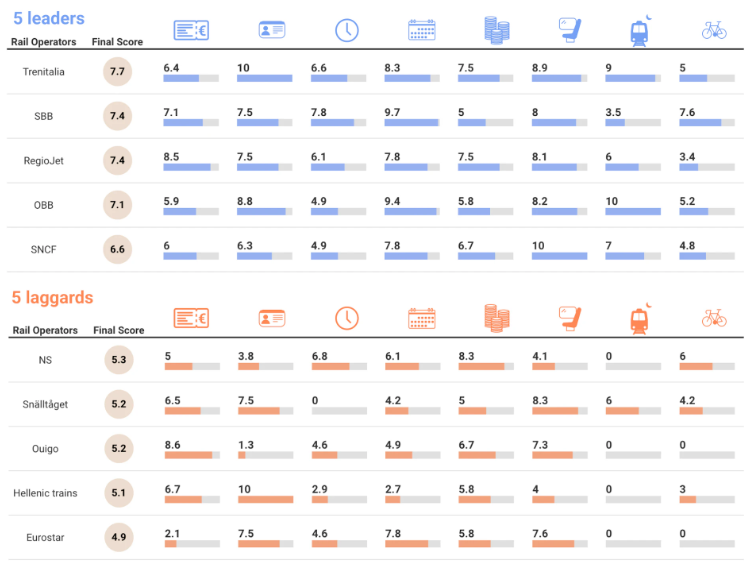
Task: Click the "5 leaders" heading
Action: [x=48, y=18]
